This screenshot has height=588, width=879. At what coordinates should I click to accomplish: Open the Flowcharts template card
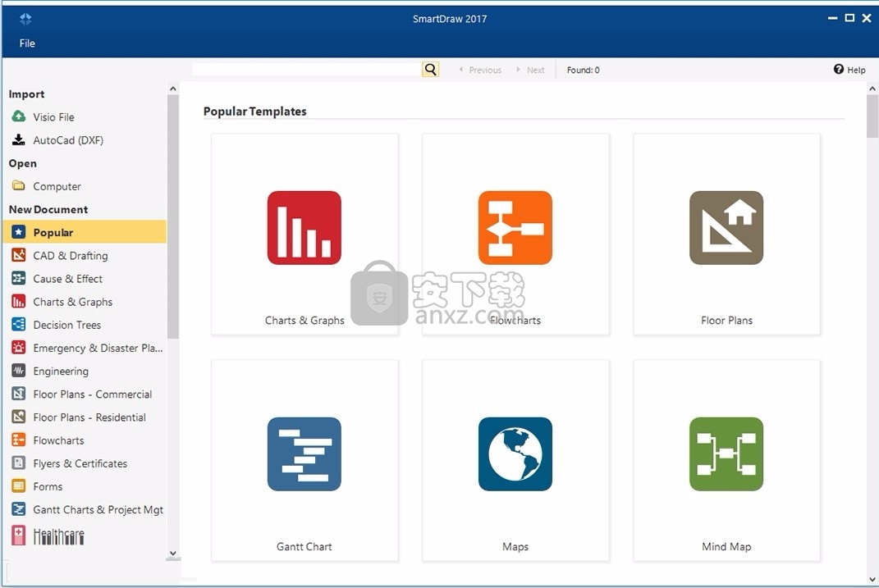click(515, 234)
